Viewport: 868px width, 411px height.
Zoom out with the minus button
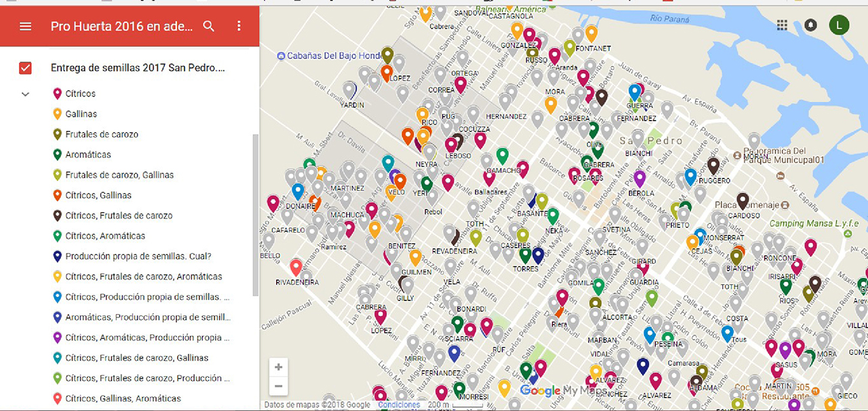(279, 387)
